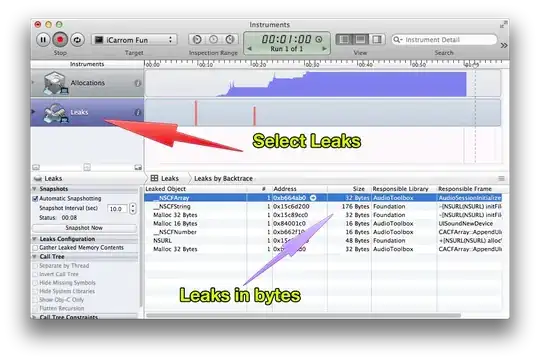
Task: Toggle Separate by Thread checkbox
Action: pyautogui.click(x=35, y=266)
